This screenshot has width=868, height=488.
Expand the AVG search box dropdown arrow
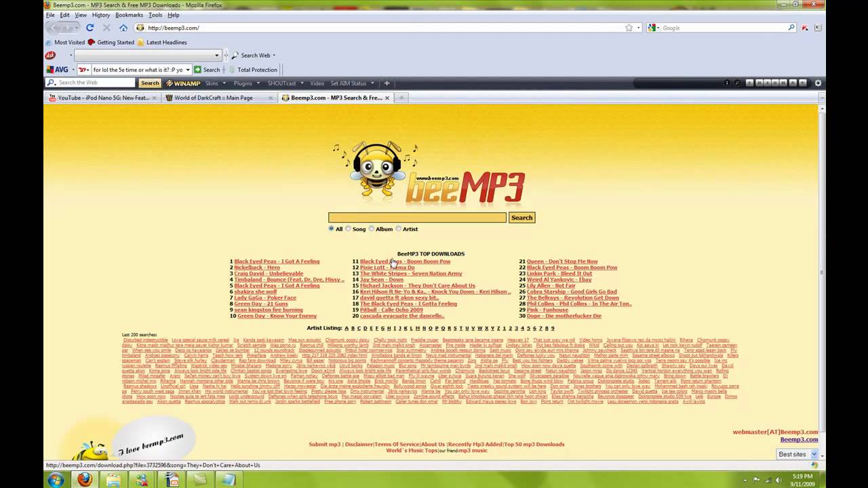point(188,69)
